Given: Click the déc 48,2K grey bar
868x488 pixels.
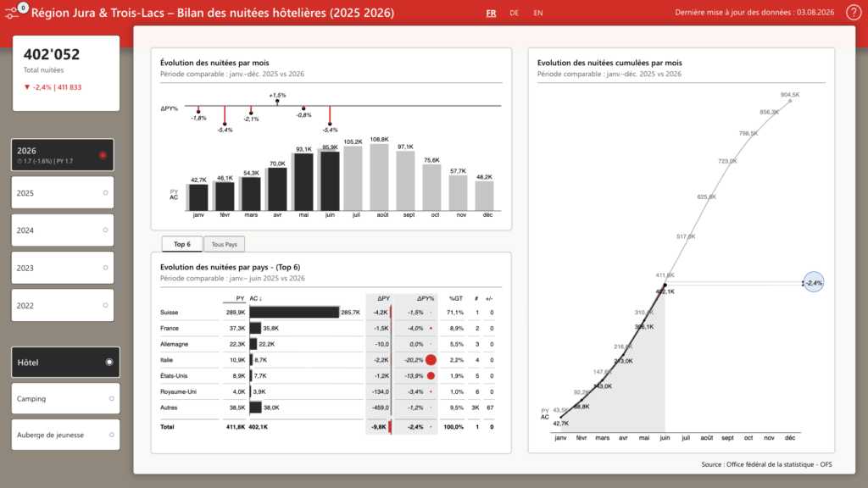Looking at the screenshot, I should point(484,196).
